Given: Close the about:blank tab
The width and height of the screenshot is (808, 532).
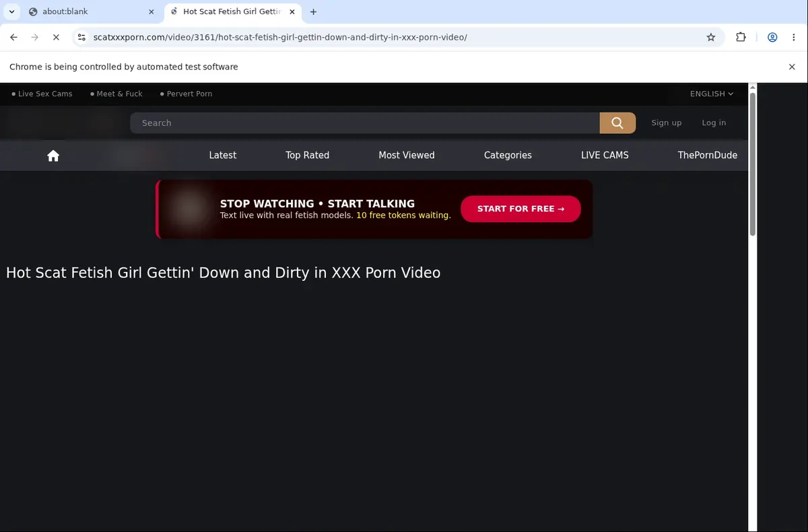Looking at the screenshot, I should tap(151, 11).
